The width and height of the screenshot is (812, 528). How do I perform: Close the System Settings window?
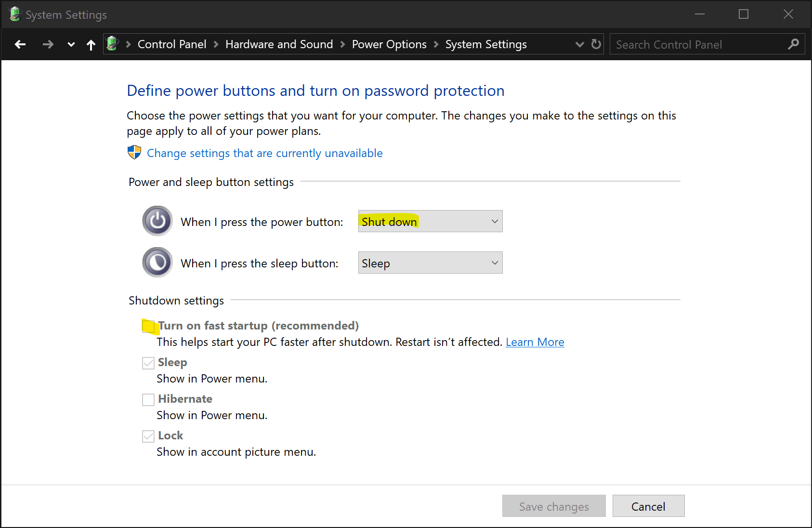click(788, 14)
